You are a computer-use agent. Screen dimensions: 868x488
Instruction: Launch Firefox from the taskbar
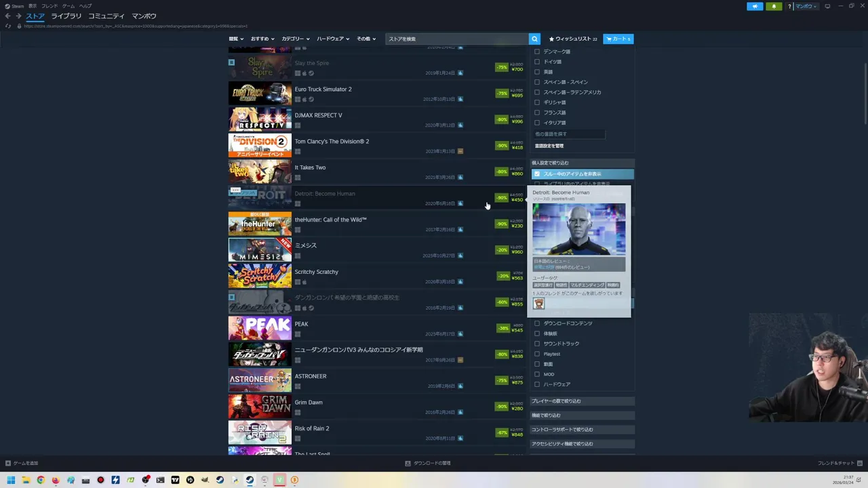[x=56, y=480]
